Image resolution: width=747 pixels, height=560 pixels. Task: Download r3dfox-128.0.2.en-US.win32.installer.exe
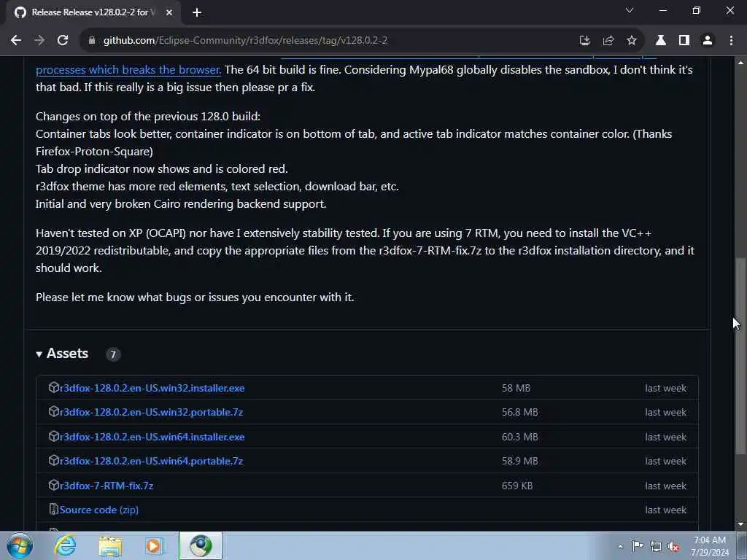152,388
